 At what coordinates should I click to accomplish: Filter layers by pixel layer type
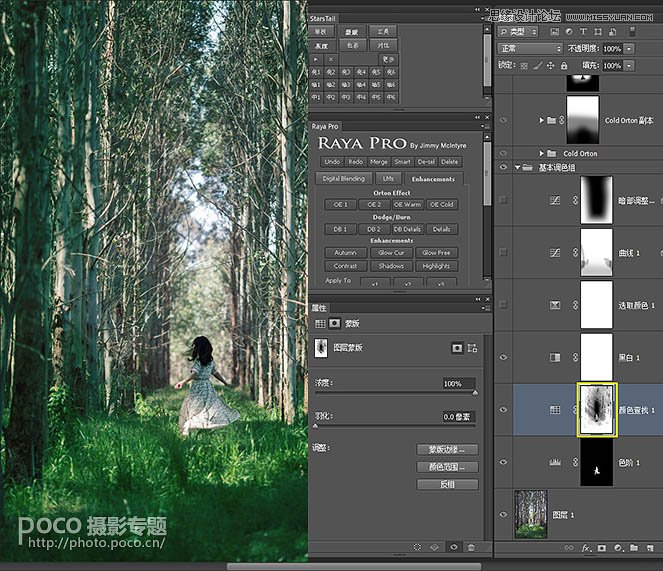[555, 32]
